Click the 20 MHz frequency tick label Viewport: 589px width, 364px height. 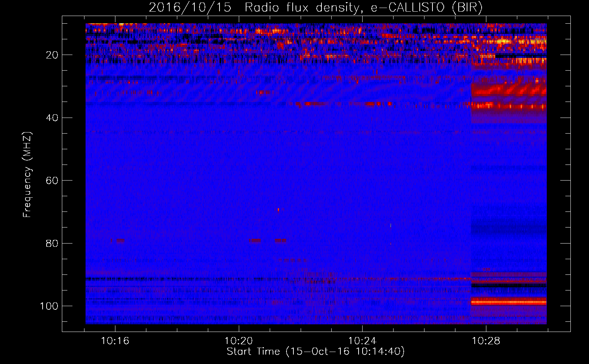point(52,55)
